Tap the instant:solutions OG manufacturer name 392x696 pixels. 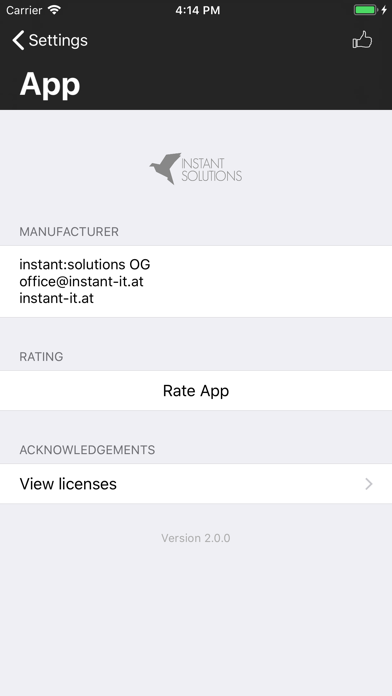point(85,265)
